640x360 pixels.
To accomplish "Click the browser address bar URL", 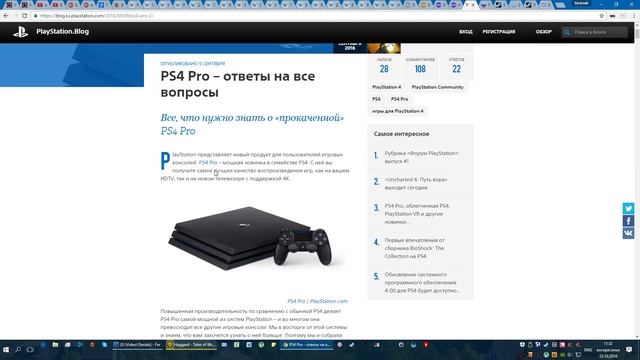I will pos(97,16).
